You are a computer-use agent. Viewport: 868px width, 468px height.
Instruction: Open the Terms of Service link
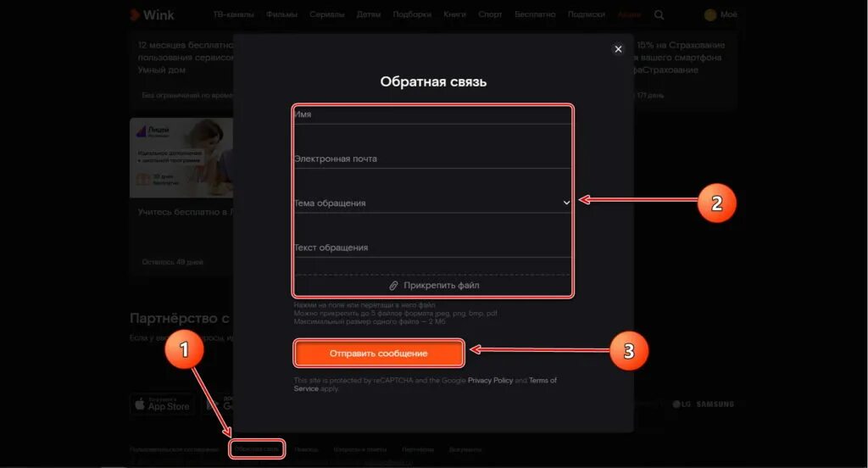425,384
